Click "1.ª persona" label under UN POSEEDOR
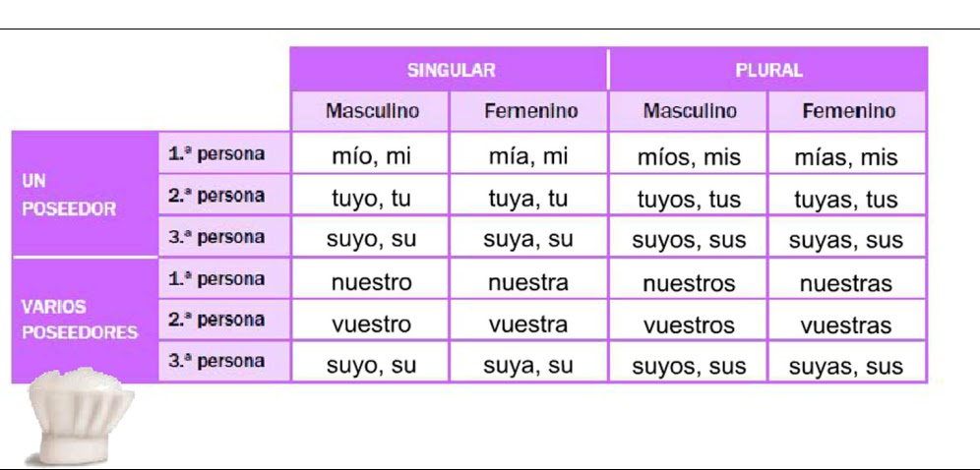The image size is (980, 470). coord(224,153)
